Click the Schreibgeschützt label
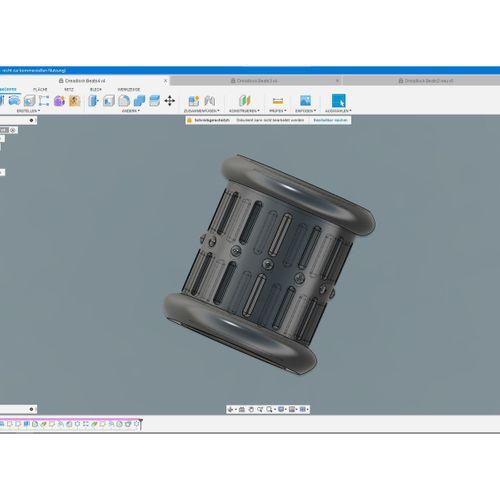The image size is (500, 500). point(212,120)
